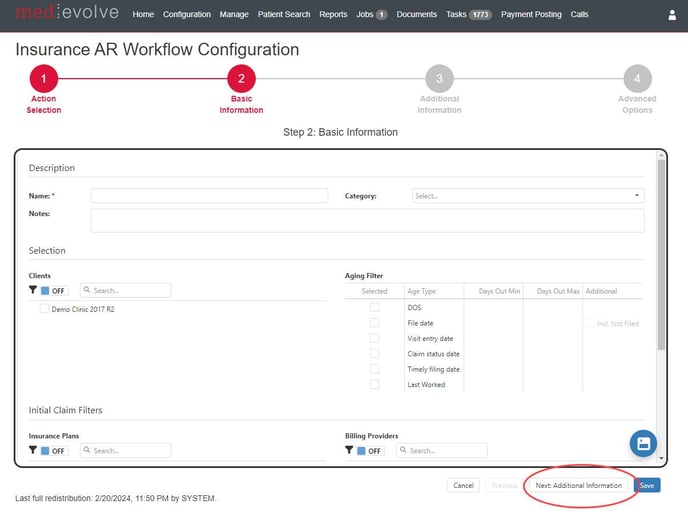Image resolution: width=688 pixels, height=513 pixels.
Task: Open the Configuration menu
Action: tap(187, 15)
